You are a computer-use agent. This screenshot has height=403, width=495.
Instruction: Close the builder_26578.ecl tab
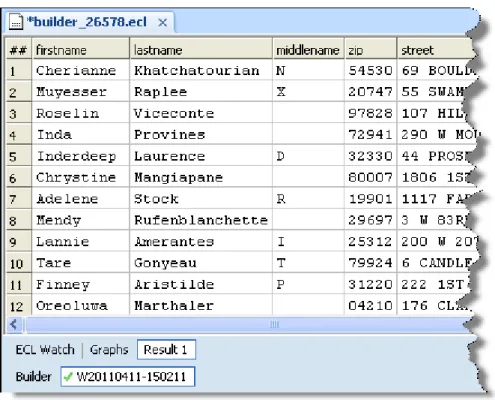[162, 23]
